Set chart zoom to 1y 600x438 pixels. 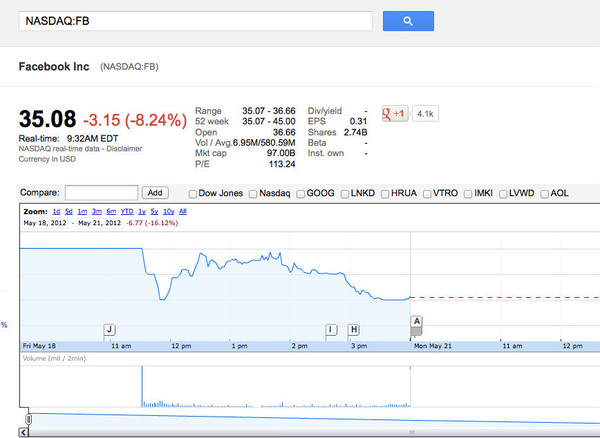point(142,212)
